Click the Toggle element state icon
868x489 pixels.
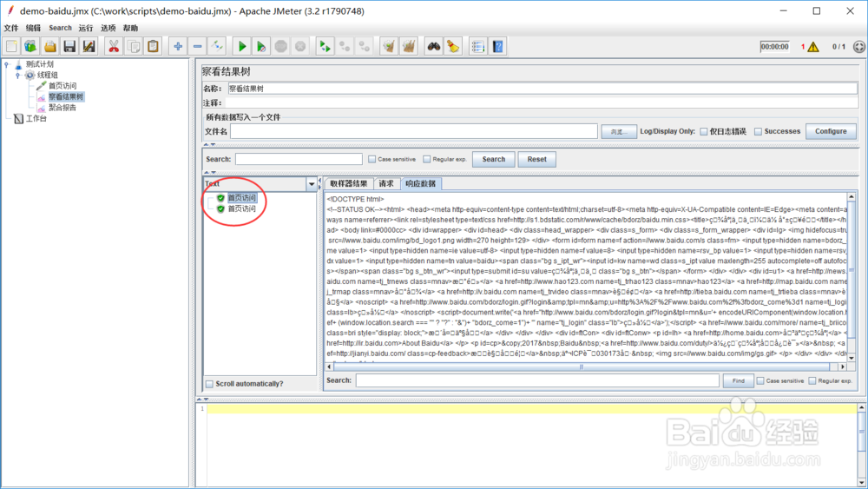click(216, 47)
